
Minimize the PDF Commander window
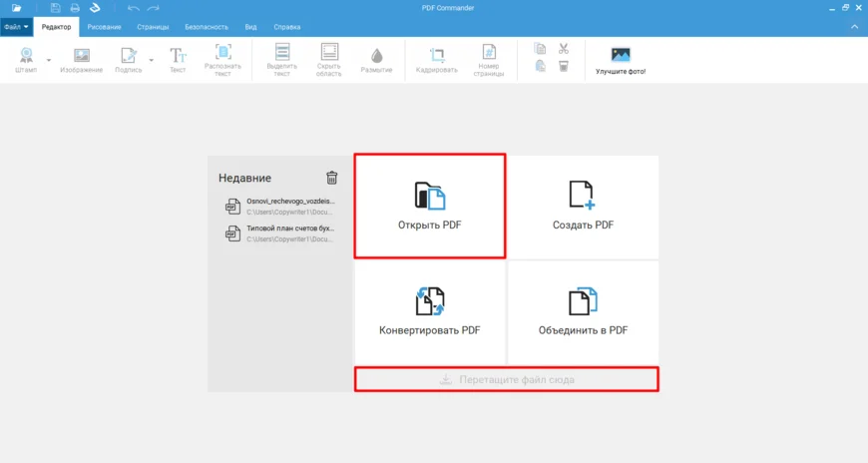(832, 8)
